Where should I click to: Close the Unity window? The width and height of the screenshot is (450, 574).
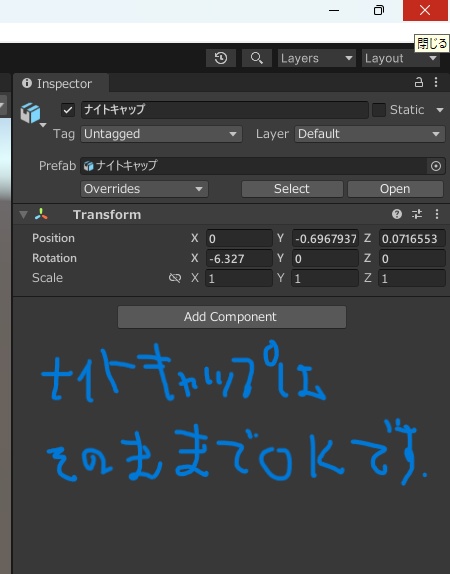(x=425, y=10)
